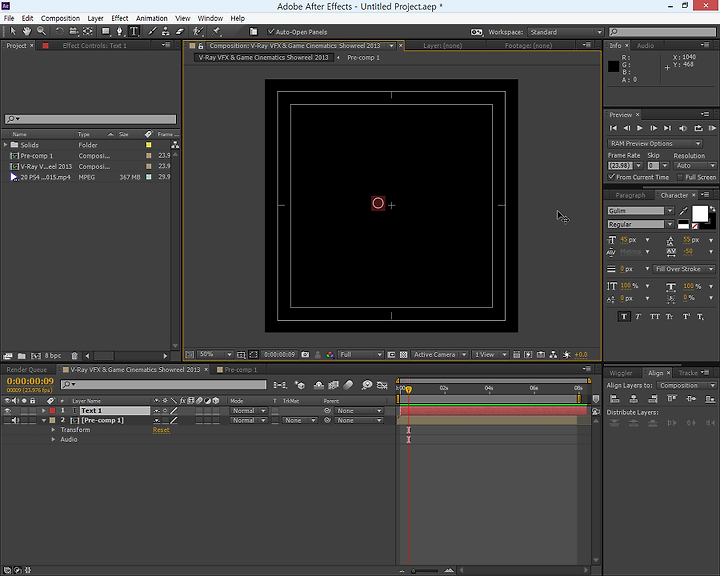Expand the Transform property group
This screenshot has width=720, height=576.
[53, 430]
